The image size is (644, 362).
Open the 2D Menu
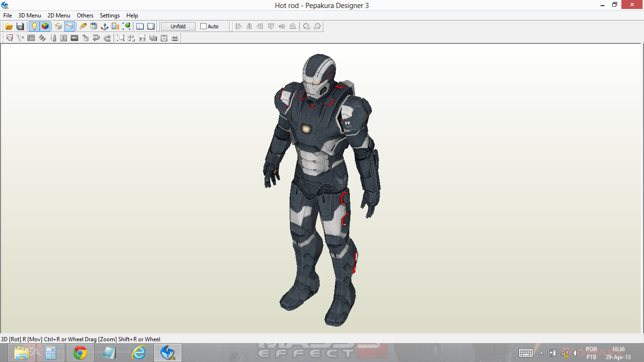[59, 16]
